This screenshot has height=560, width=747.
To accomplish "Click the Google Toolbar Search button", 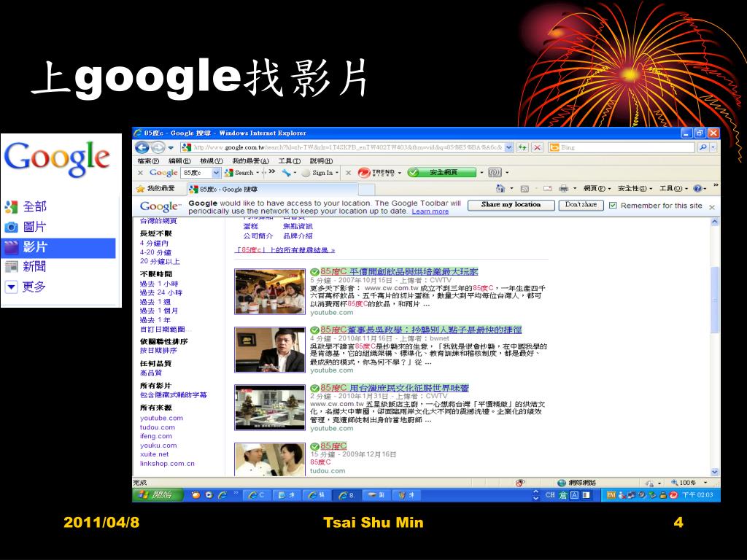I will coord(239,172).
